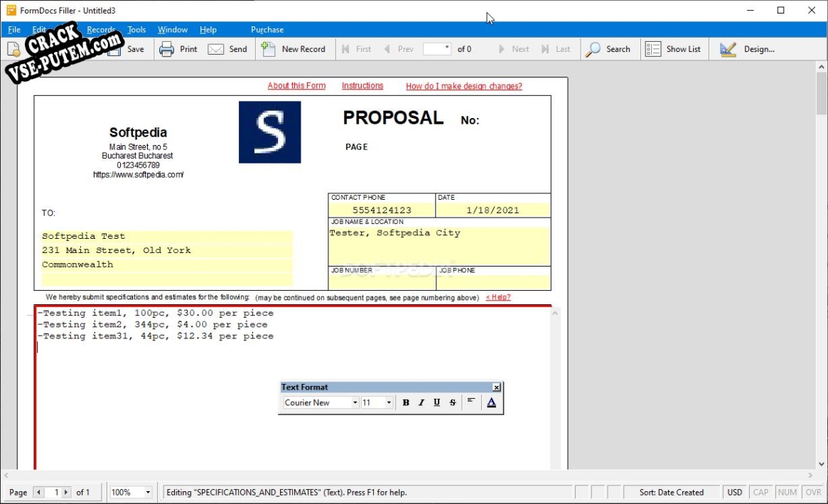This screenshot has height=504, width=828.
Task: Send the form by email
Action: coord(227,49)
